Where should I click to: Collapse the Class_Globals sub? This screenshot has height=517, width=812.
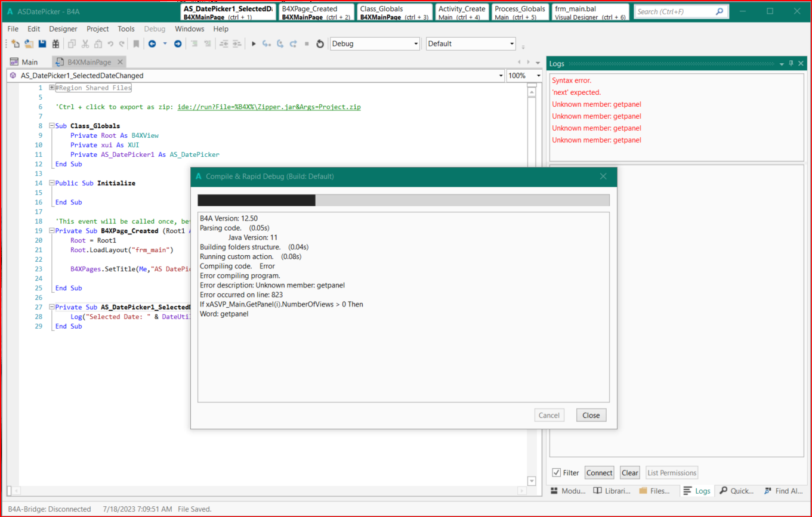click(51, 126)
